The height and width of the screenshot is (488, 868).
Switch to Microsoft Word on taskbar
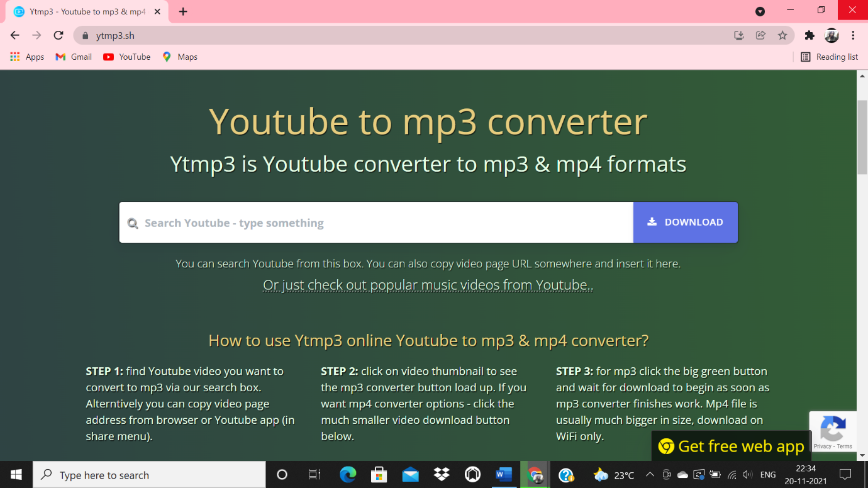point(504,475)
